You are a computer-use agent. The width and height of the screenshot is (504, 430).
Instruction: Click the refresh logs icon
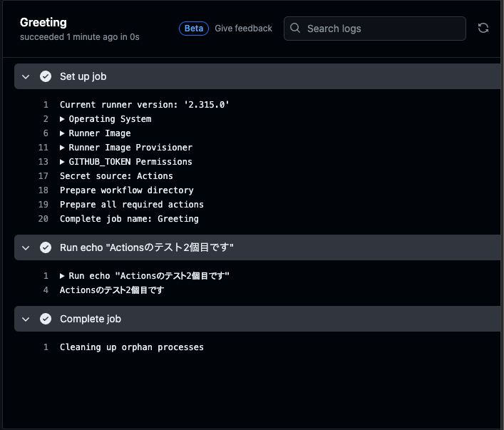[x=483, y=29]
